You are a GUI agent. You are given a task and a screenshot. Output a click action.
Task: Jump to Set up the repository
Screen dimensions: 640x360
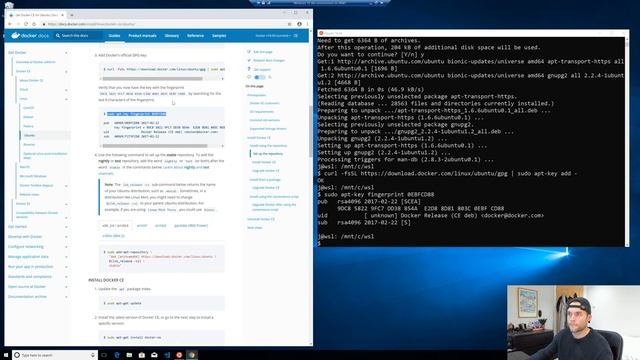tap(268, 154)
